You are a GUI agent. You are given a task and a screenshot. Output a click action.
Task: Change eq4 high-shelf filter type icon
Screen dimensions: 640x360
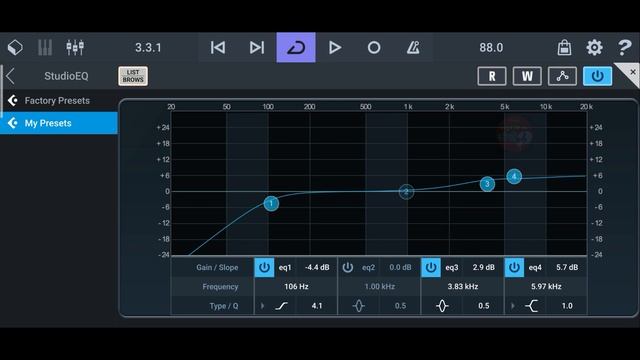point(531,306)
